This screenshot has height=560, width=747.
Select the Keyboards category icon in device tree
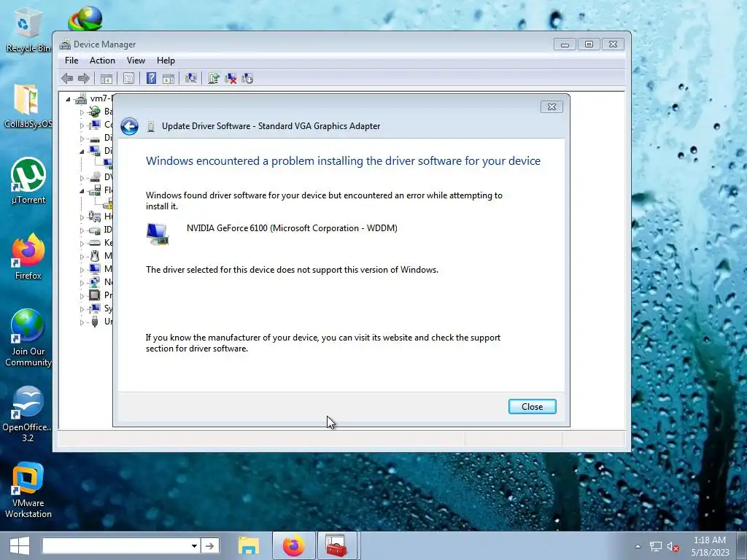click(95, 243)
